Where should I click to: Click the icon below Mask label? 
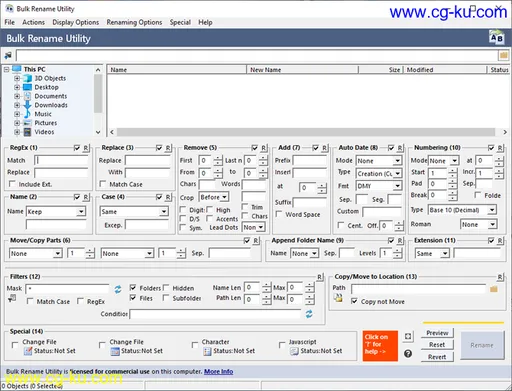[x=12, y=299]
